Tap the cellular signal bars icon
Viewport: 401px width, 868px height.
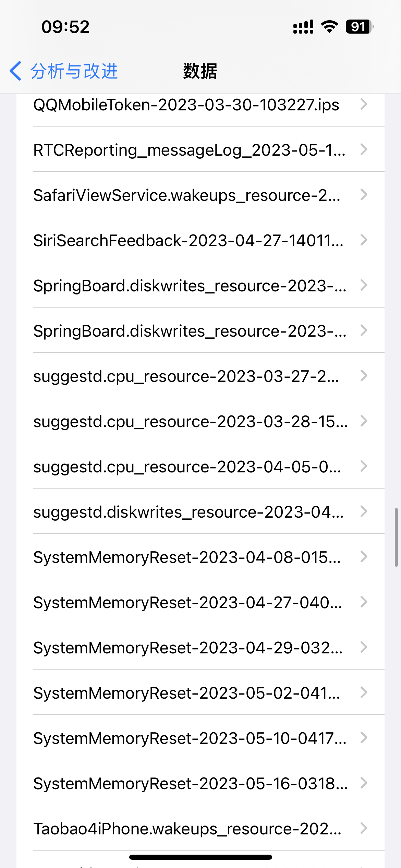click(x=303, y=27)
